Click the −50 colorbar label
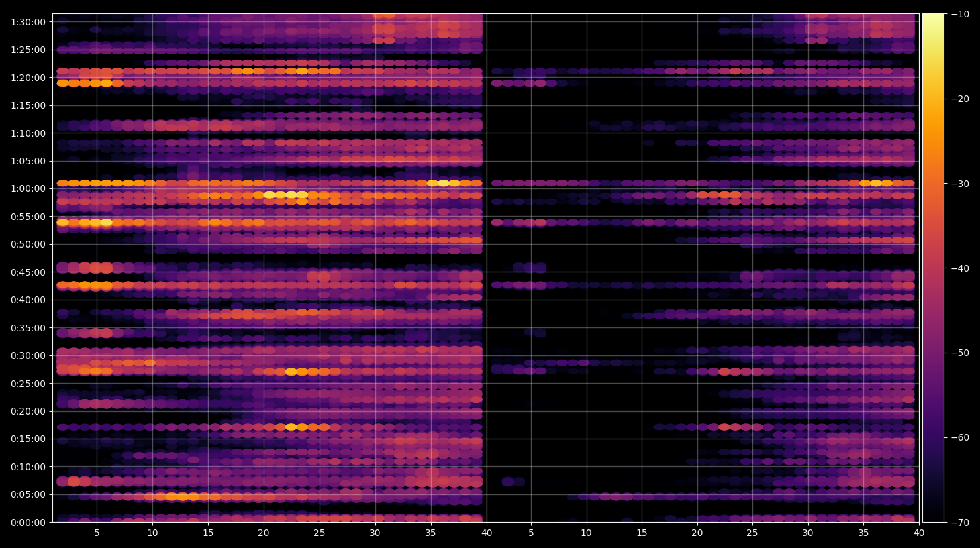Viewport: 980px width, 548px height. coord(960,353)
